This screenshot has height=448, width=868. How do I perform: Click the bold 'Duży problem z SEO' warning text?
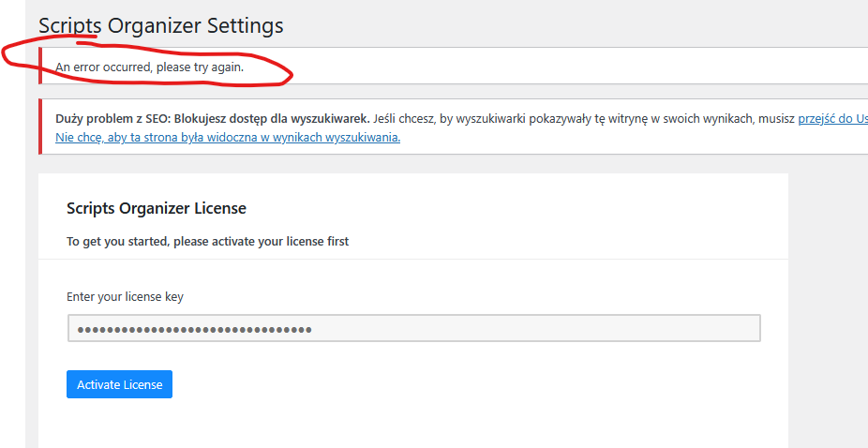213,118
